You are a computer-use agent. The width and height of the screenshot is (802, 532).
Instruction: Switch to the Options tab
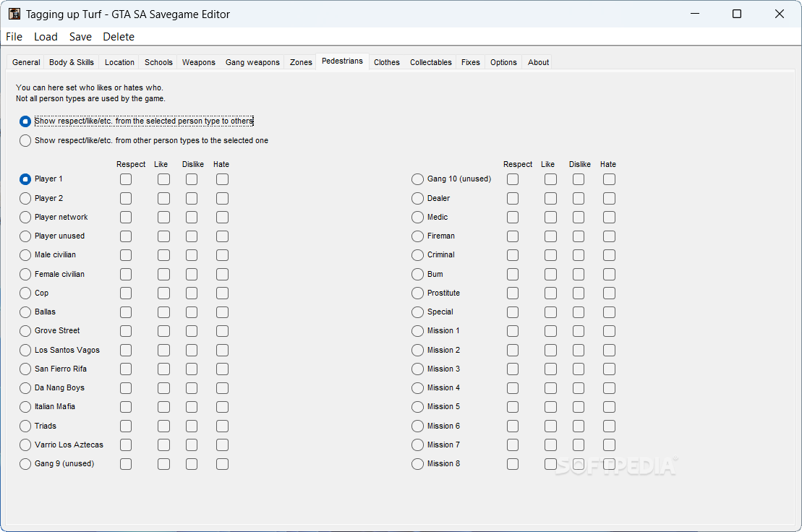(503, 62)
